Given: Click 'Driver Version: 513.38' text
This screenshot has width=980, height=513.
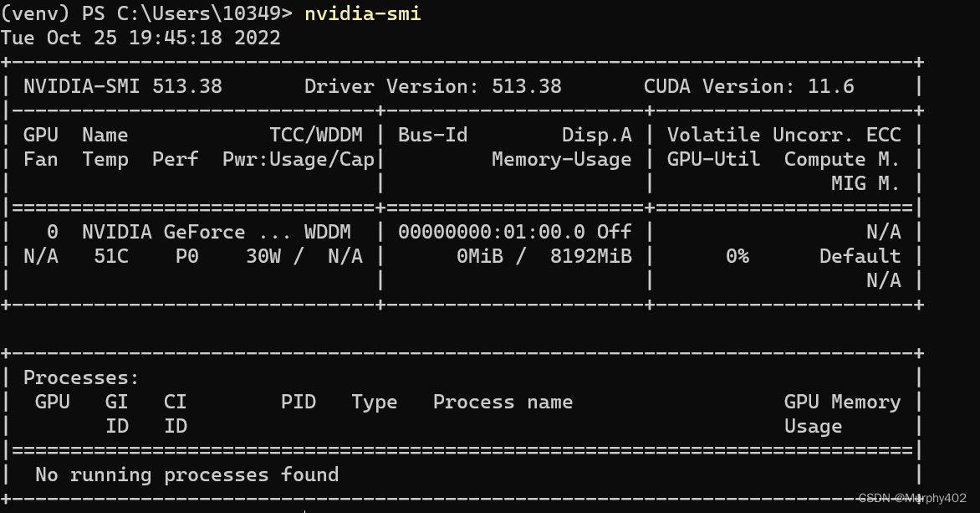Looking at the screenshot, I should click(432, 86).
